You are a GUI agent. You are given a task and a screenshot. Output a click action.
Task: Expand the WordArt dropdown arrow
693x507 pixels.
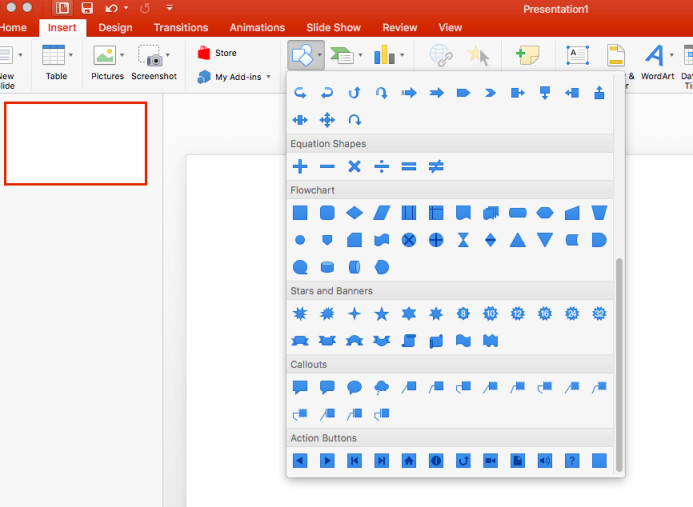click(x=671, y=55)
